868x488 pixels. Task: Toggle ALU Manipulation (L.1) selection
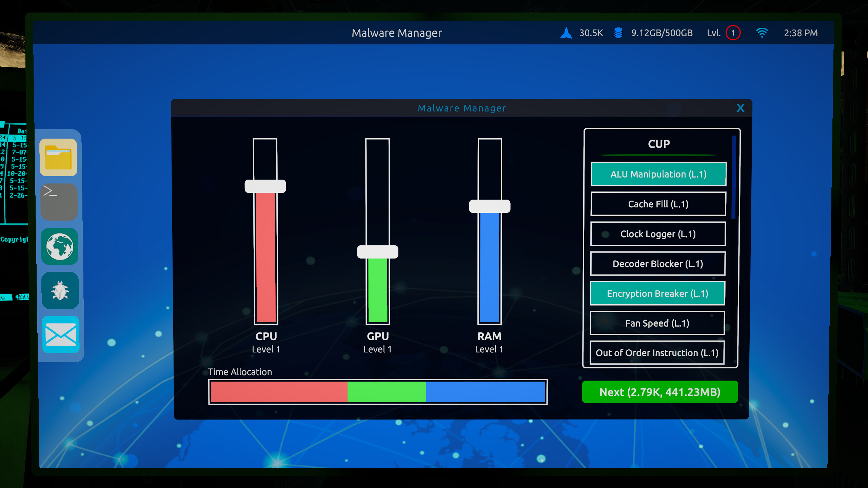click(658, 174)
